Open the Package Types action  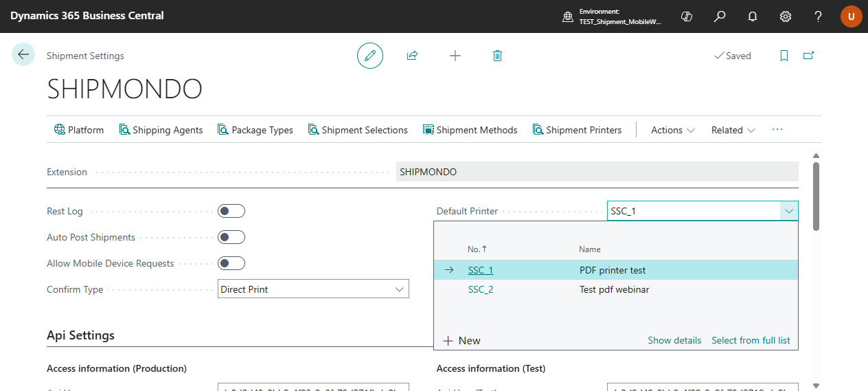pos(255,130)
